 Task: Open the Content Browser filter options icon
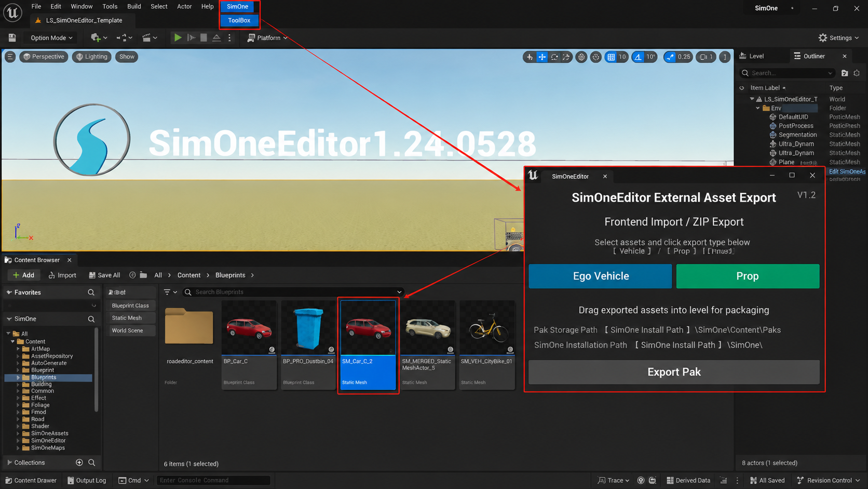click(170, 292)
